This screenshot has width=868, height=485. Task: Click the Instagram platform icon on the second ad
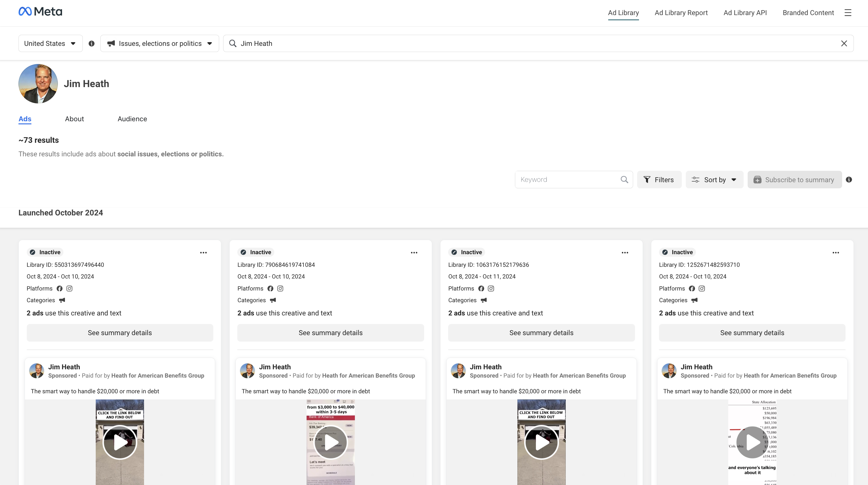(x=280, y=289)
